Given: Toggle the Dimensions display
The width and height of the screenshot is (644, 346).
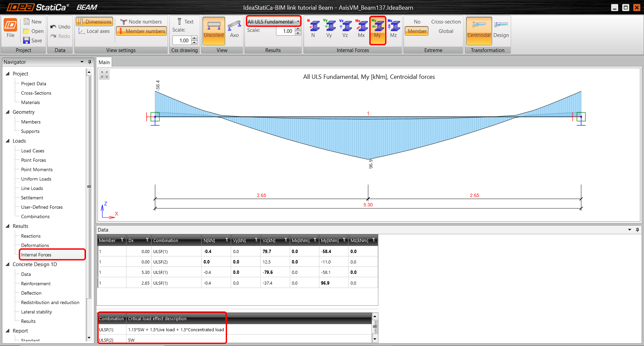Looking at the screenshot, I should click(x=95, y=22).
